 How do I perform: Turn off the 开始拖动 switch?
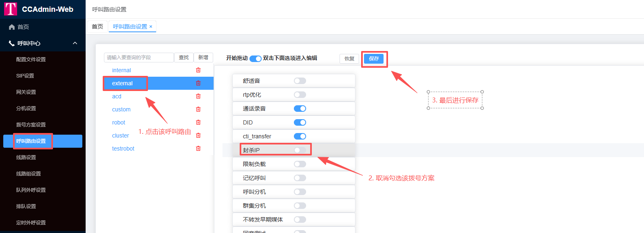255,58
